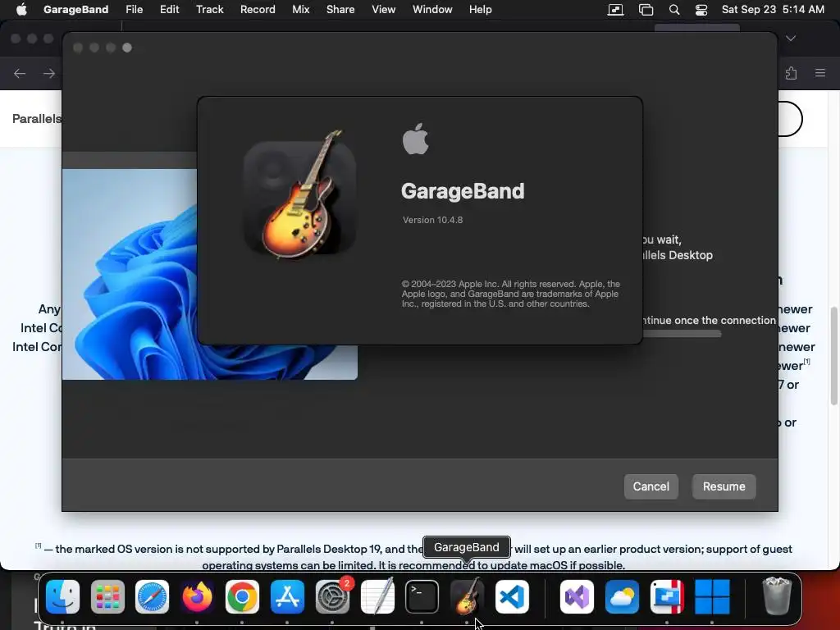This screenshot has width=840, height=630.
Task: Open Visual Studio Code from the Dock
Action: click(x=512, y=597)
